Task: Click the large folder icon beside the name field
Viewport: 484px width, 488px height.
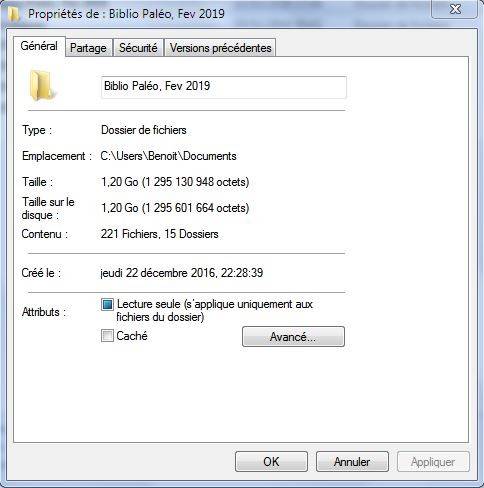Action: click(x=41, y=85)
